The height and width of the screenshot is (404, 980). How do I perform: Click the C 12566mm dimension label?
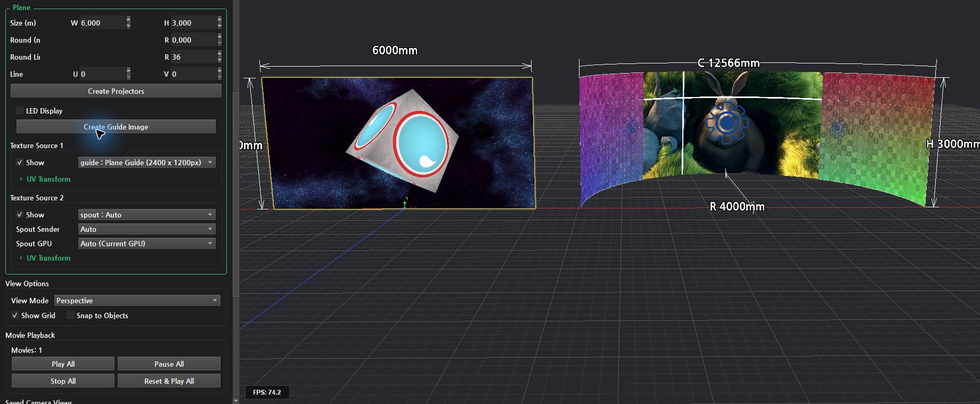[x=729, y=63]
